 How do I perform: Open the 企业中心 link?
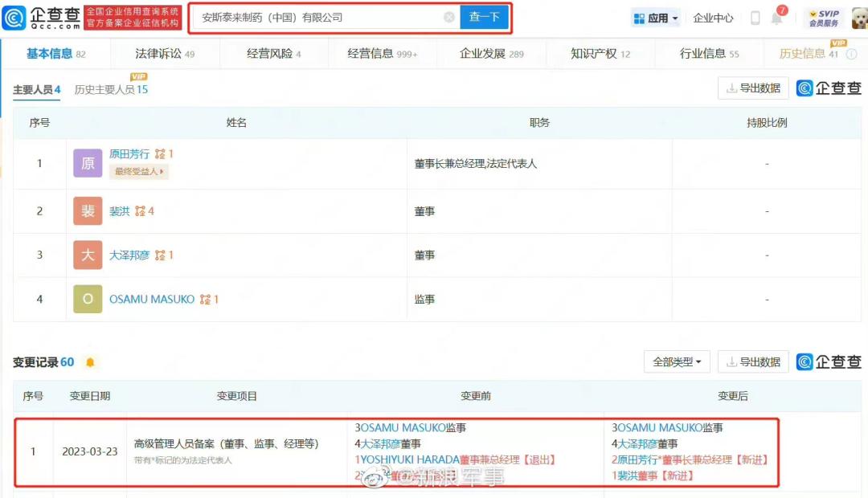tap(713, 18)
